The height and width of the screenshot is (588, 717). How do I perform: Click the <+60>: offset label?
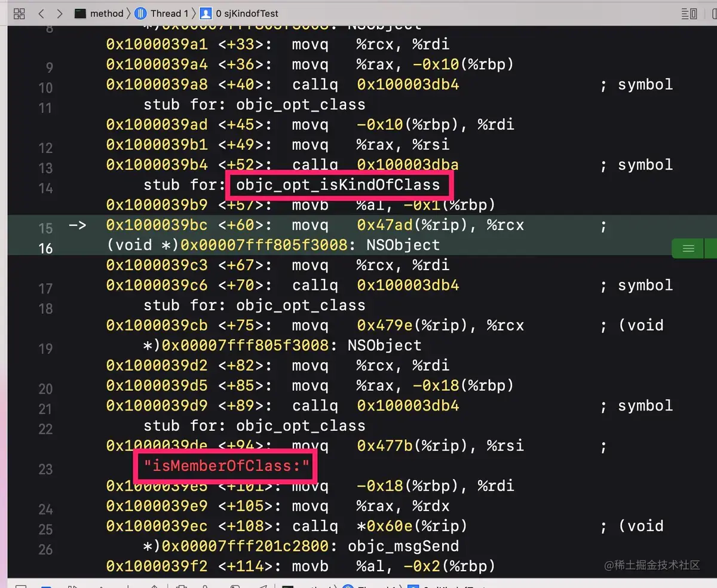[245, 225]
